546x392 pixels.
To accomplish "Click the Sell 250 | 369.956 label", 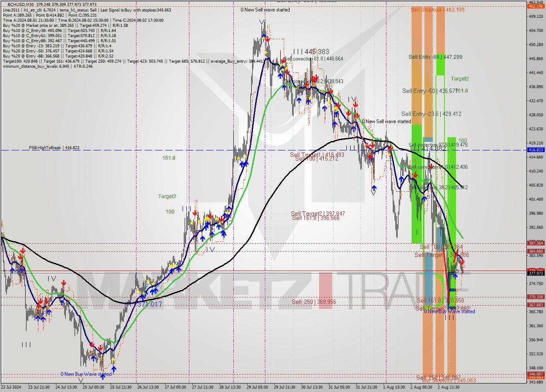I will coord(314,302).
